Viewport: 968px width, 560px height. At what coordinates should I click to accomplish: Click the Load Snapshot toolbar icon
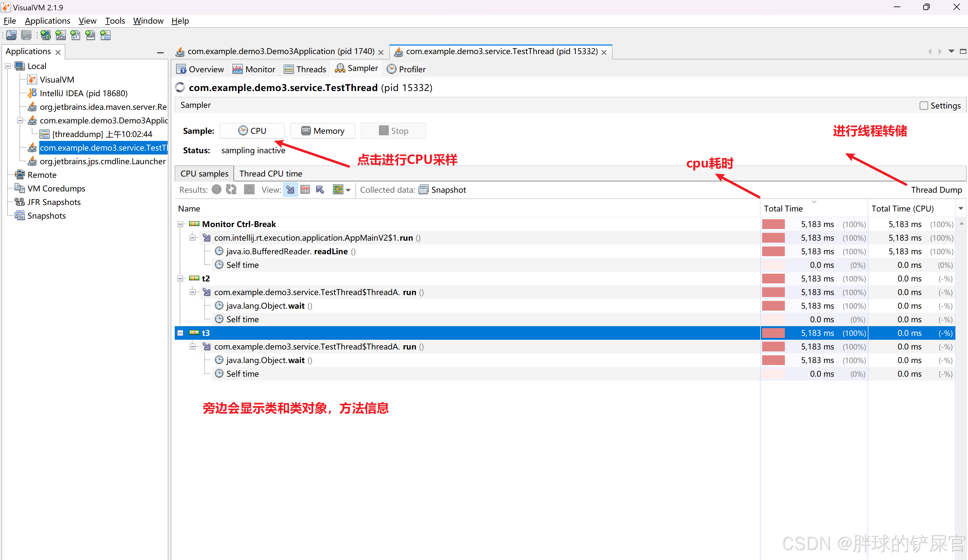coord(12,35)
